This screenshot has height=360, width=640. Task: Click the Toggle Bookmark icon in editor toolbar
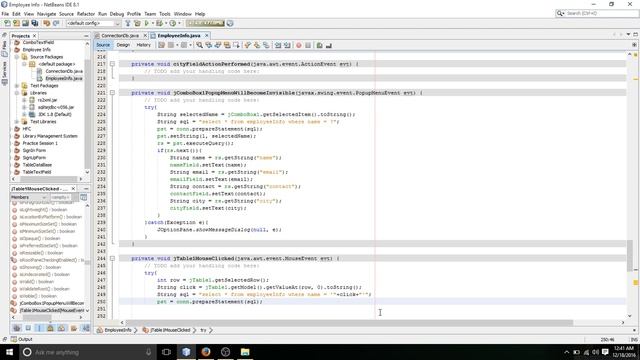pos(266,45)
